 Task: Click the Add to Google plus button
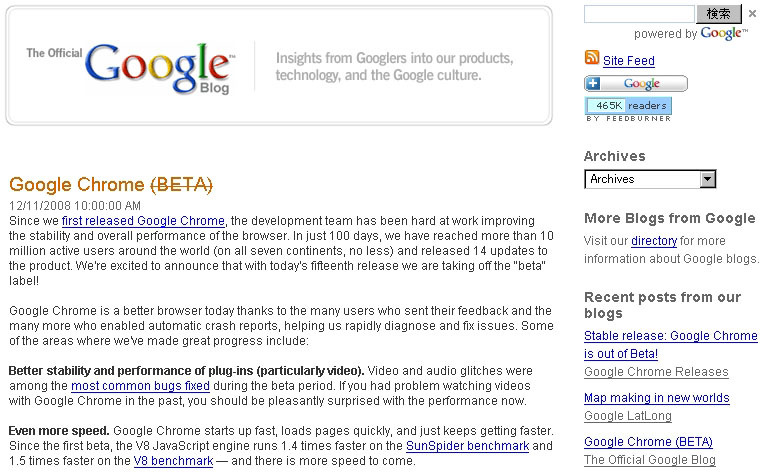[636, 83]
